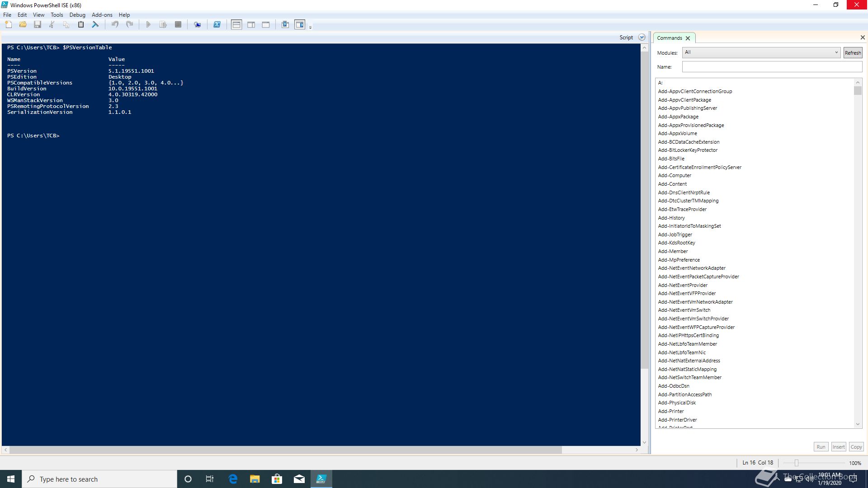868x488 pixels.
Task: Open the Add-ons menu
Action: point(102,15)
